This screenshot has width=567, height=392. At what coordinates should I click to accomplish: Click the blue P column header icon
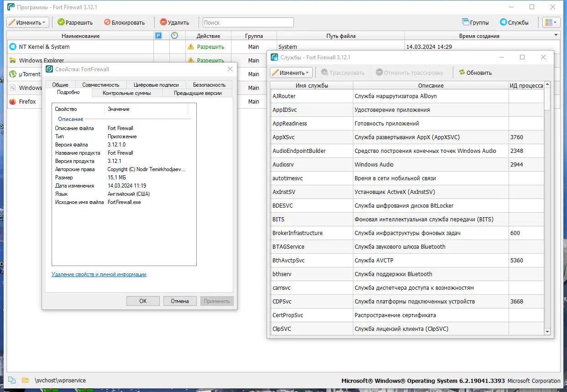tap(157, 36)
